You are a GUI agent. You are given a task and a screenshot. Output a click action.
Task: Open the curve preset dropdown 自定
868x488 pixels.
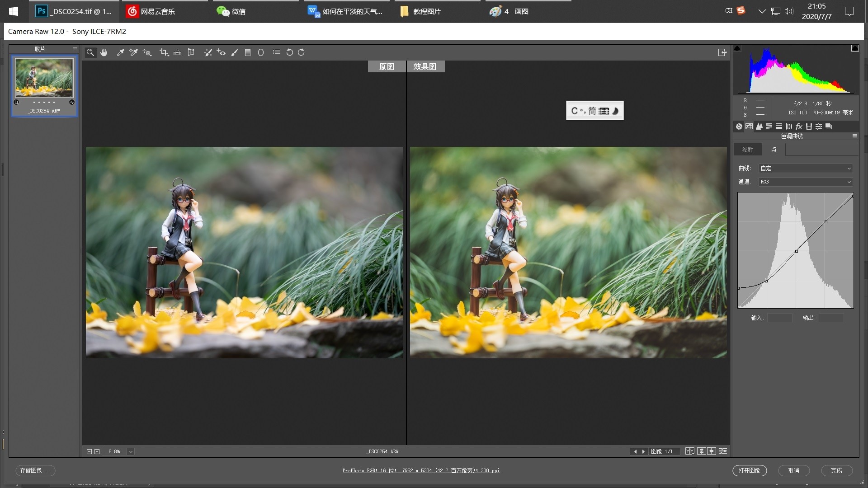click(x=806, y=168)
